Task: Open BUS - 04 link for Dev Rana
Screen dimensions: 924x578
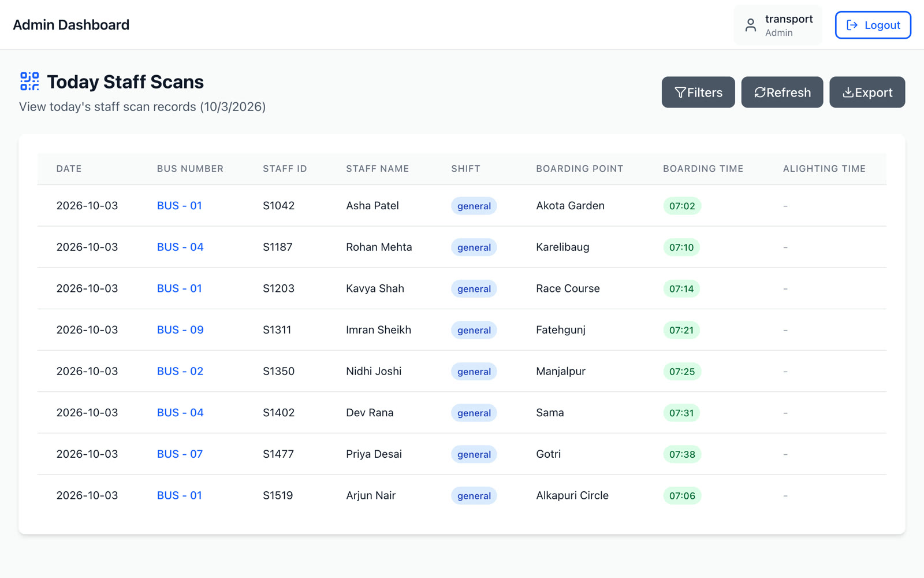Action: tap(180, 413)
